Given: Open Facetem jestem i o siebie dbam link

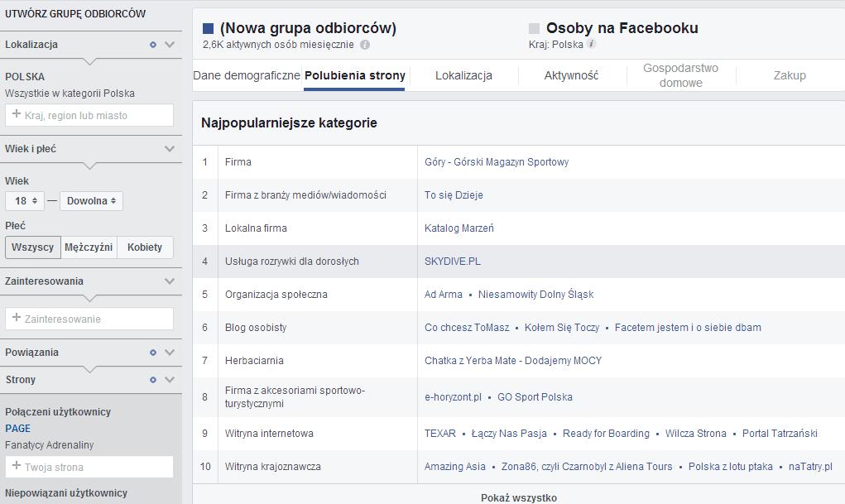Looking at the screenshot, I should point(689,328).
